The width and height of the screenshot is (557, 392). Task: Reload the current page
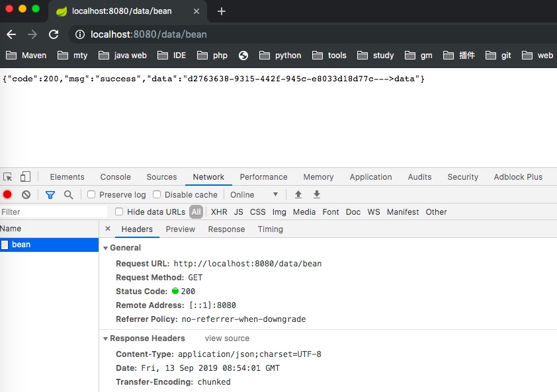(x=54, y=34)
